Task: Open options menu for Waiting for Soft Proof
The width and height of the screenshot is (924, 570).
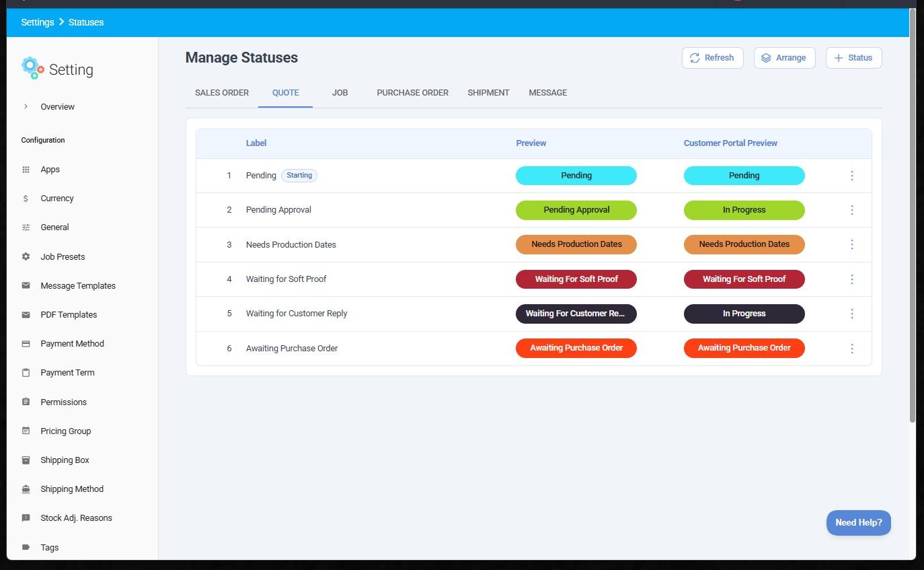Action: (x=852, y=279)
